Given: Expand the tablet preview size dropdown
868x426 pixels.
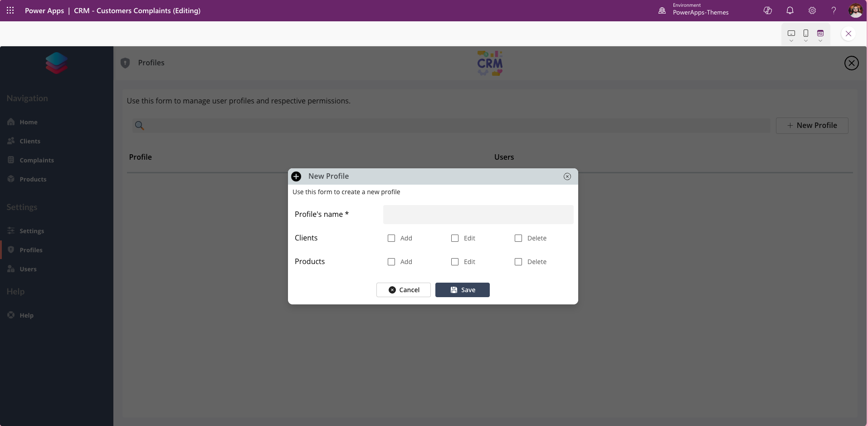Looking at the screenshot, I should pos(791,35).
